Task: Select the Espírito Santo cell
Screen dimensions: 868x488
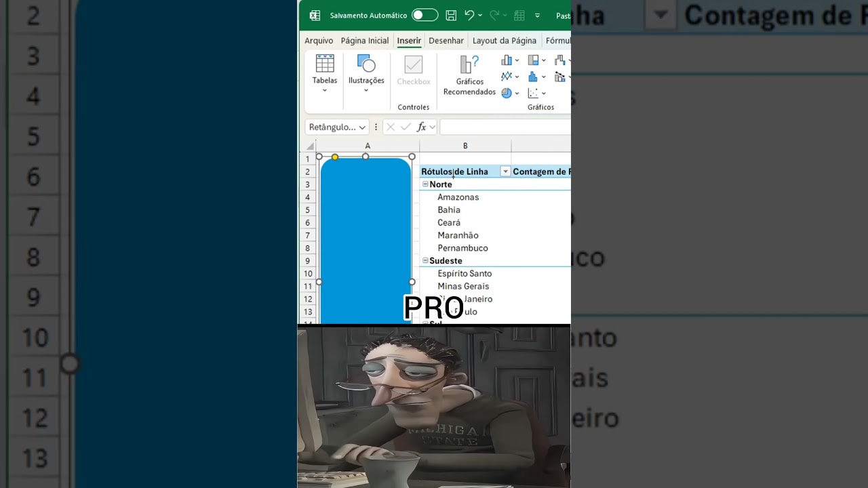Action: point(465,274)
